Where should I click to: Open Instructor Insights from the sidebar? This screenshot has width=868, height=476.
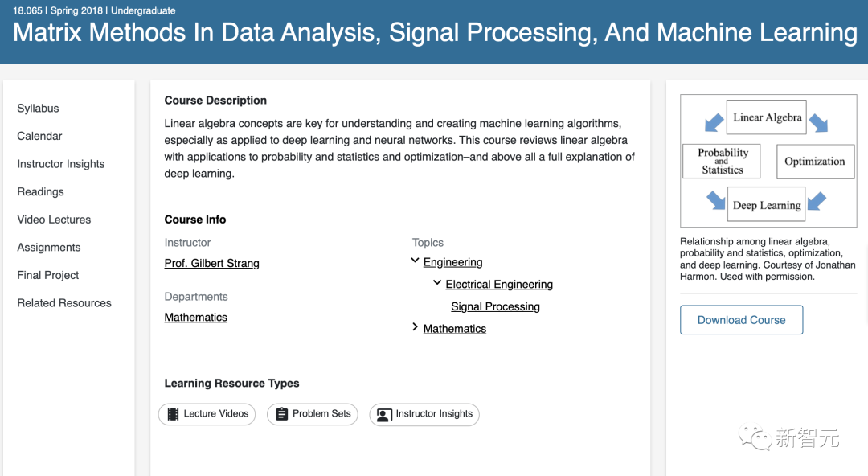coord(61,164)
